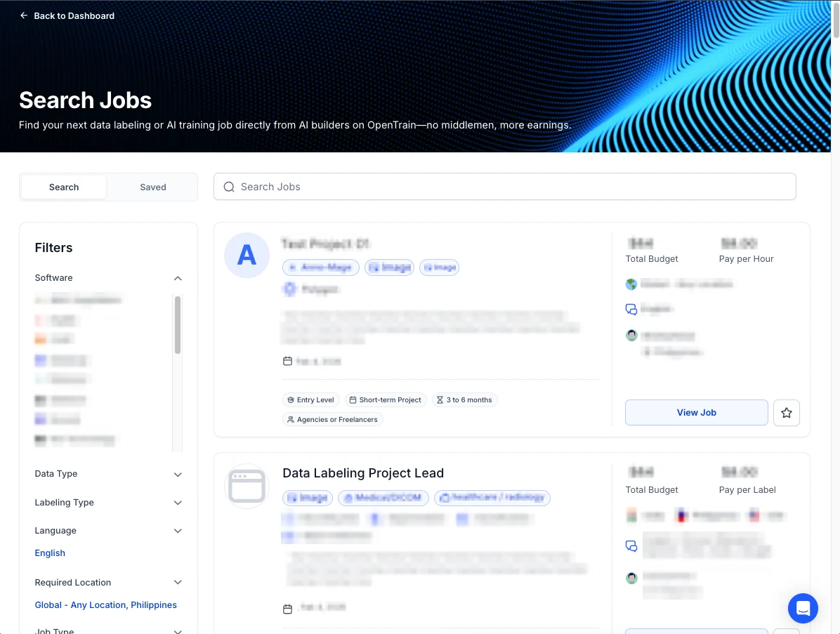The image size is (840, 634).
Task: Click Global - Any Location, Philippines value
Action: point(105,605)
